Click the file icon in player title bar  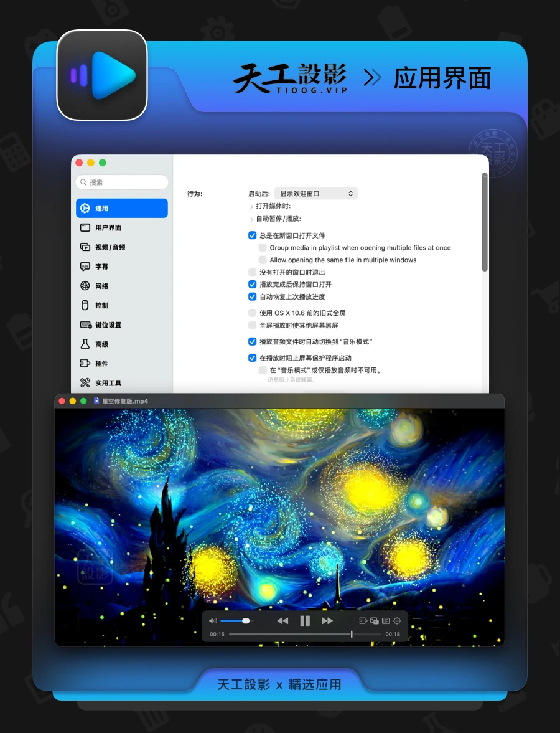pyautogui.click(x=96, y=400)
